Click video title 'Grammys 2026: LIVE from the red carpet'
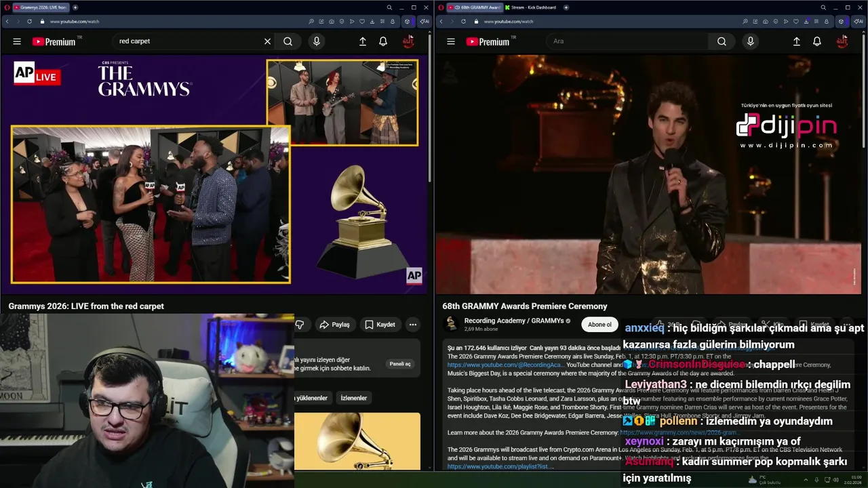Image resolution: width=868 pixels, height=488 pixels. (86, 306)
